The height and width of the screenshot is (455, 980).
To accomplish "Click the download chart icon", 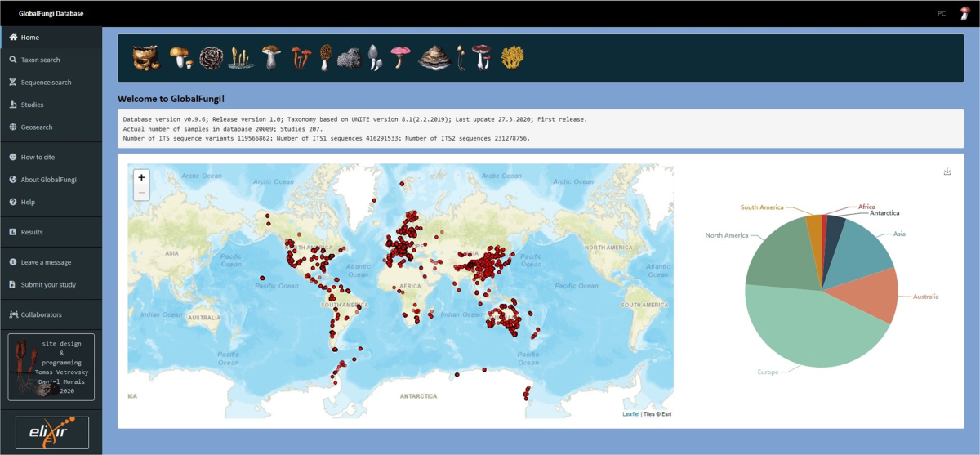I will [947, 172].
